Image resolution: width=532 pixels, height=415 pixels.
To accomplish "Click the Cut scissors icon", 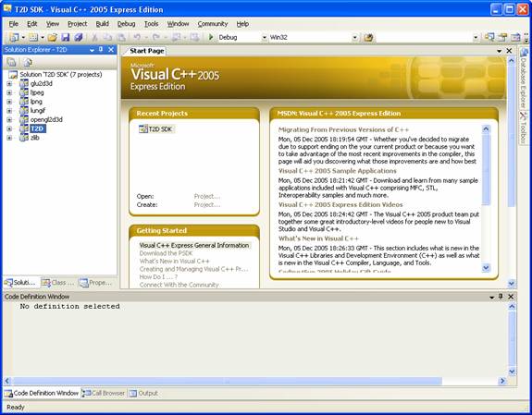I will click(94, 37).
